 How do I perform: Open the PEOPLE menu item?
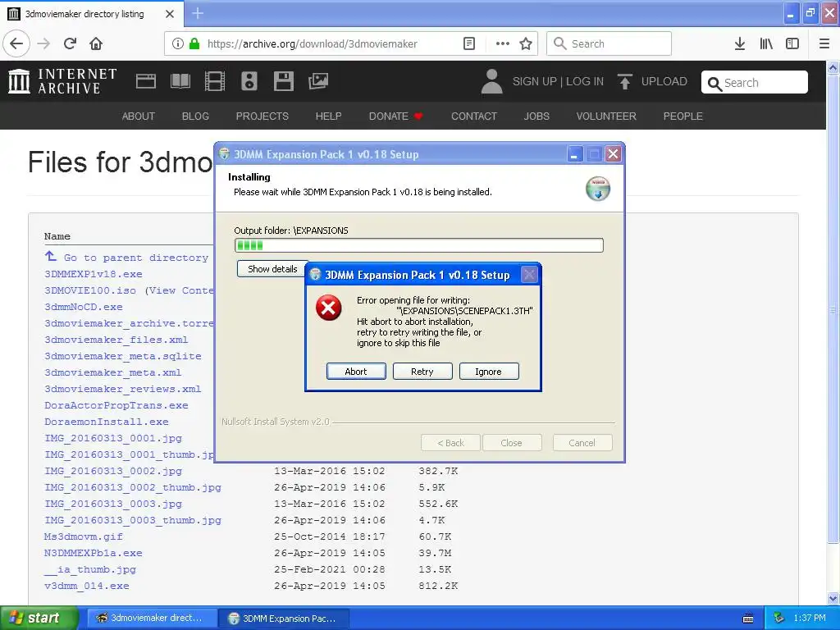pos(683,116)
